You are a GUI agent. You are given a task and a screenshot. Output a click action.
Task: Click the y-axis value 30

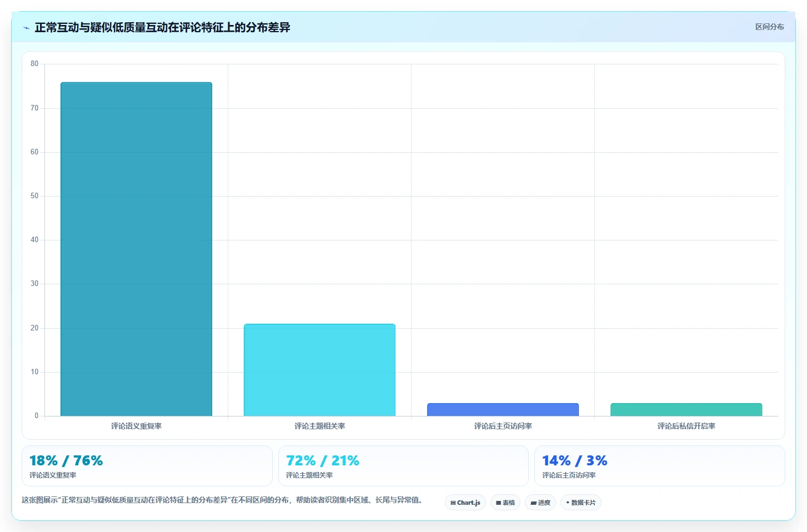34,284
